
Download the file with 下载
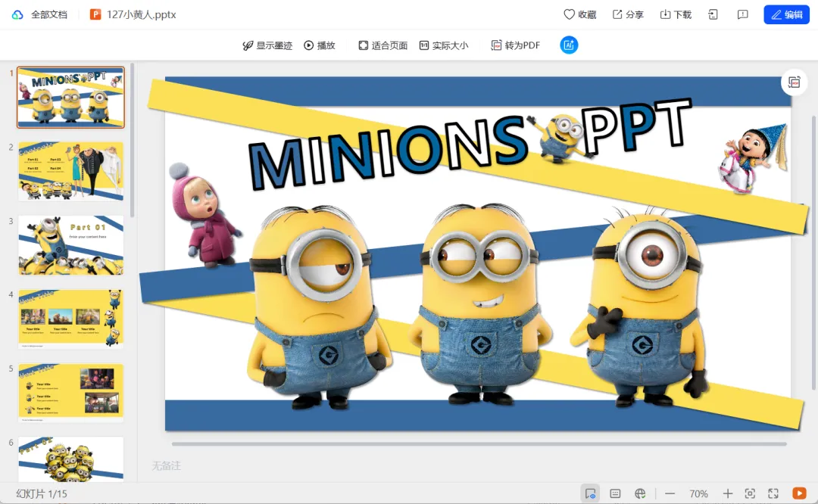676,14
